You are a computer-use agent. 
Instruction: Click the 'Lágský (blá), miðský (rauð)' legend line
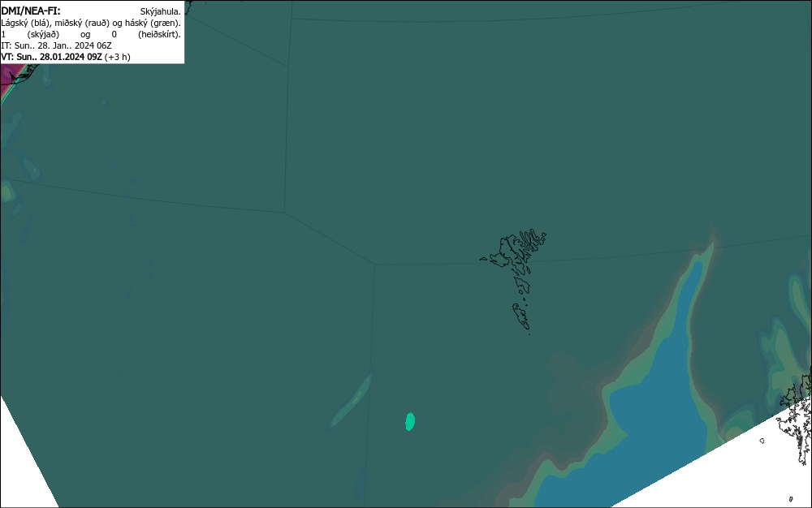click(x=91, y=23)
